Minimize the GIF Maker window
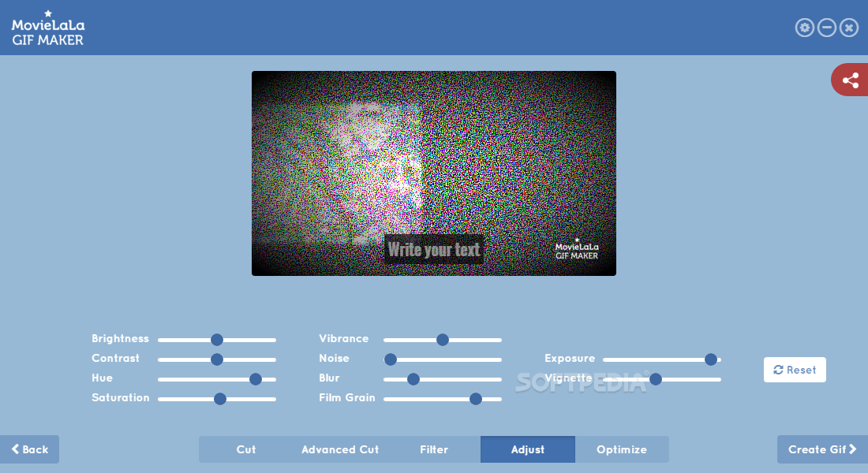 (826, 28)
